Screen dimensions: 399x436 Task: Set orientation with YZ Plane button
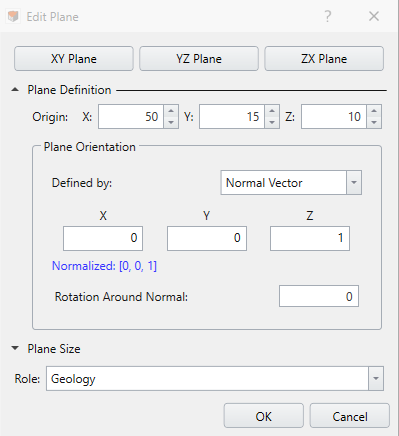(199, 59)
